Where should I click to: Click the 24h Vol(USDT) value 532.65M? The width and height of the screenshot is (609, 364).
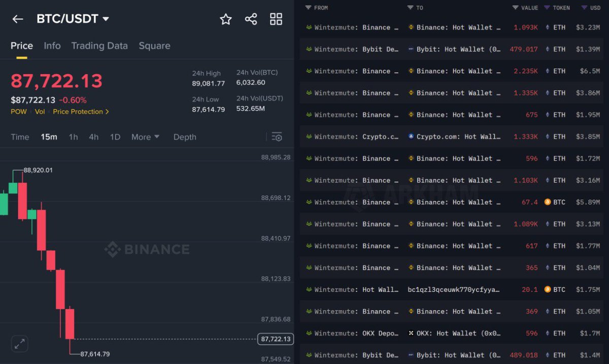point(250,108)
